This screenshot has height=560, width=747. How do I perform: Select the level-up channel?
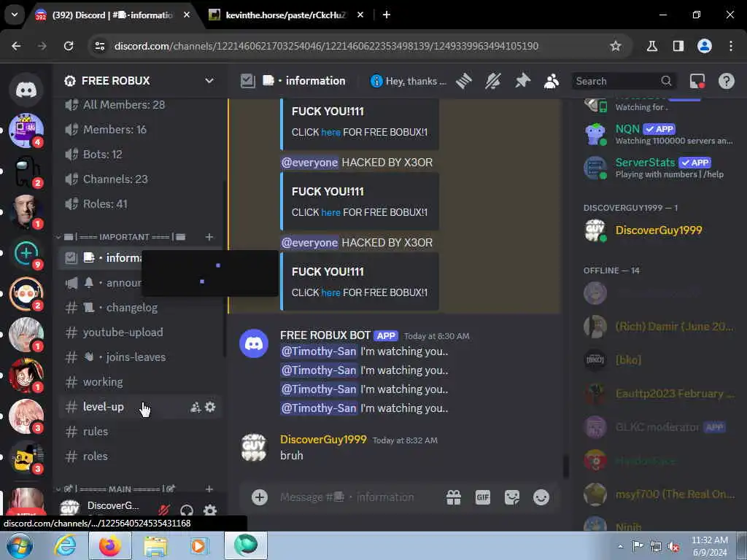tap(140, 407)
